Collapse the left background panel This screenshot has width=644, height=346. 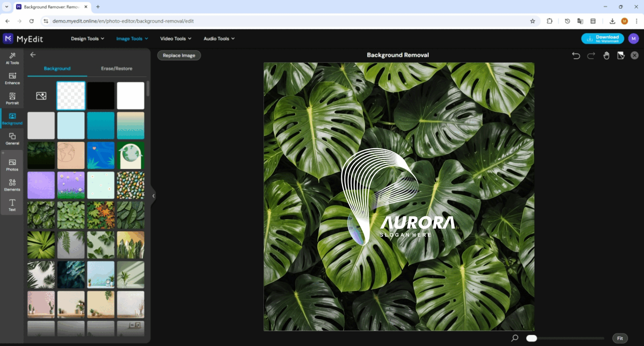[153, 196]
